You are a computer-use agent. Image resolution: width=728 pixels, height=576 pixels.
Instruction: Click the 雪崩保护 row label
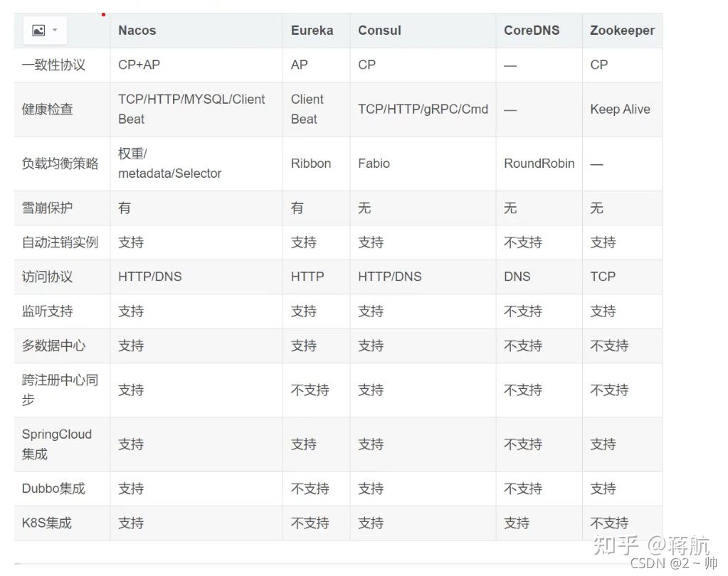(47, 208)
